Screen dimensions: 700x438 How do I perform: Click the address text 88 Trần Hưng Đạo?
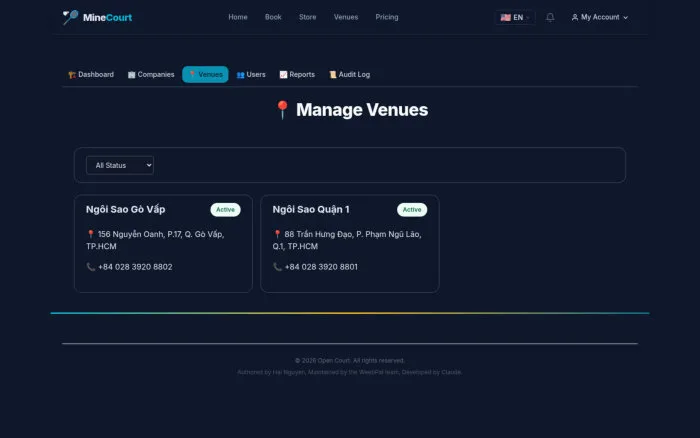point(347,240)
